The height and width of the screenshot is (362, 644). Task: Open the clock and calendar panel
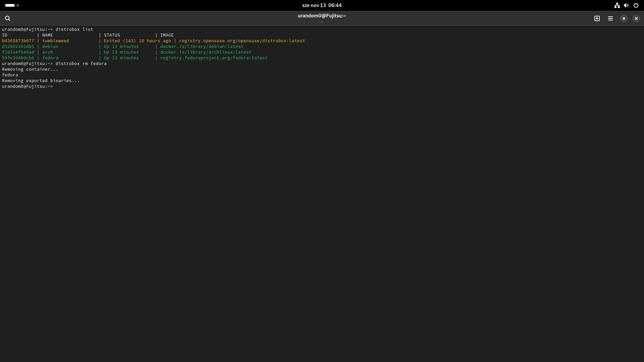tap(322, 5)
